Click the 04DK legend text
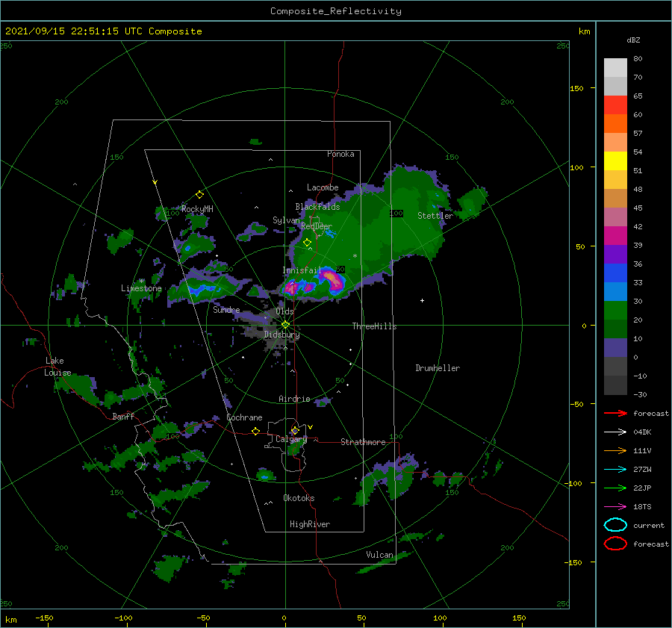The width and height of the screenshot is (672, 628). (x=642, y=432)
